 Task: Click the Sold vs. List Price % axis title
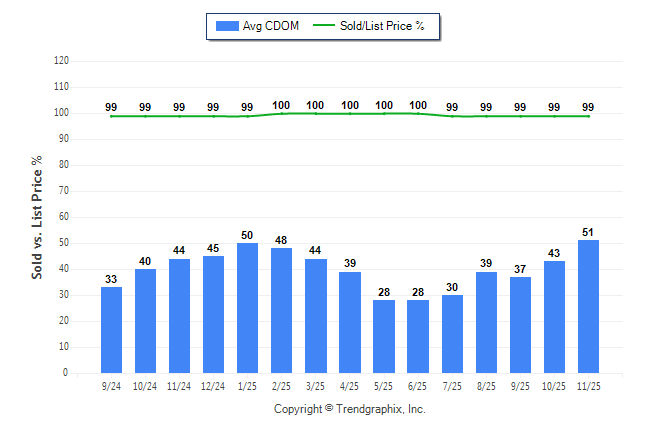point(37,216)
